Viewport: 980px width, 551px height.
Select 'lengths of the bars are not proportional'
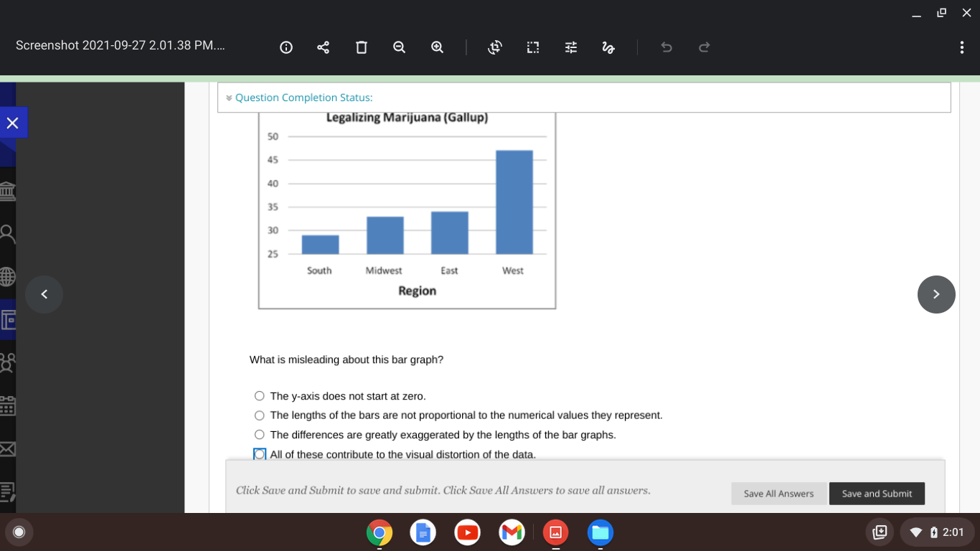(260, 415)
